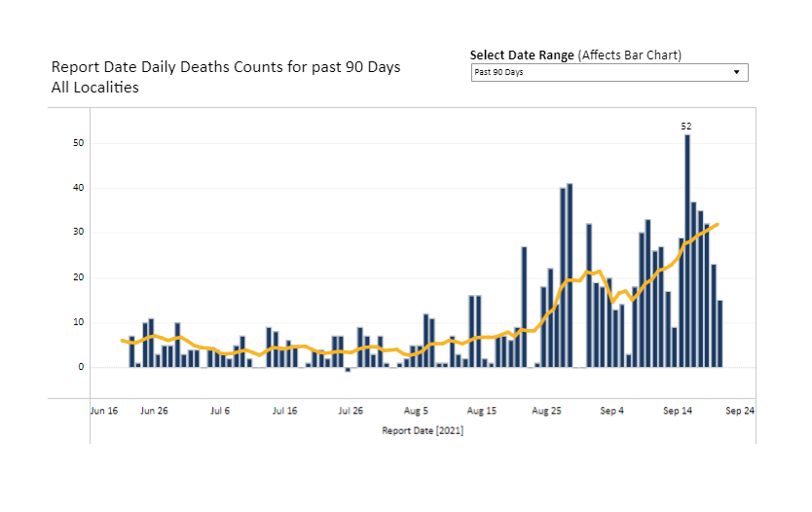The height and width of the screenshot is (512, 812).
Task: Click the Sep 14 x-axis label
Action: pos(679,412)
